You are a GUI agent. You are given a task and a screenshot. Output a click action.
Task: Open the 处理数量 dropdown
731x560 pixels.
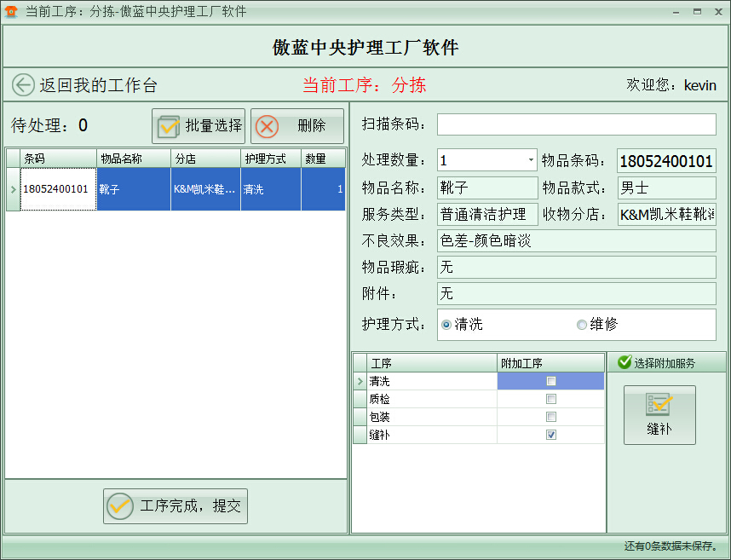[531, 160]
